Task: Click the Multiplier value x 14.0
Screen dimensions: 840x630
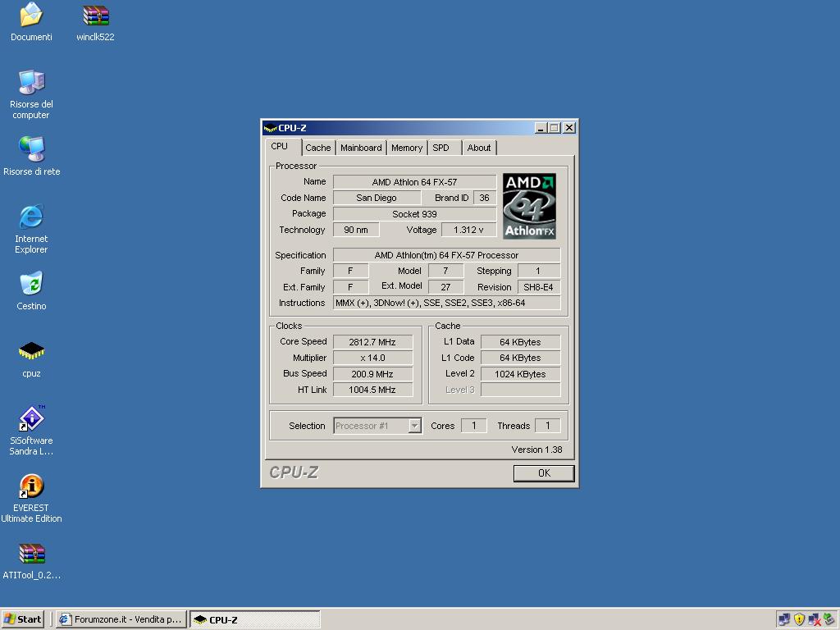Action: [x=373, y=358]
